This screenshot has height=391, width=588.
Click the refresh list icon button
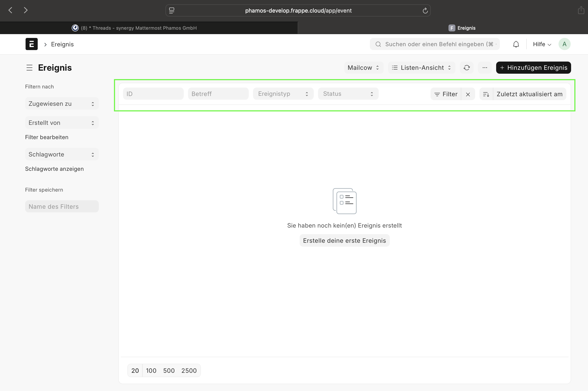click(467, 68)
